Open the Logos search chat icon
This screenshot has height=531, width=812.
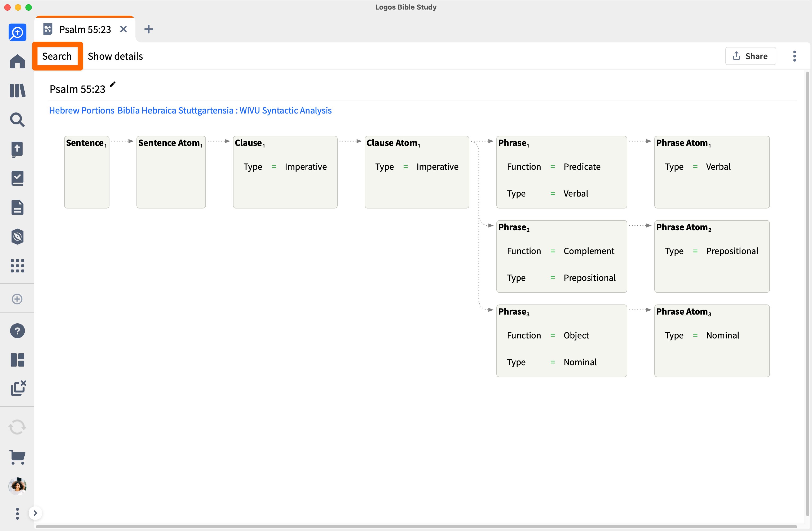17,32
